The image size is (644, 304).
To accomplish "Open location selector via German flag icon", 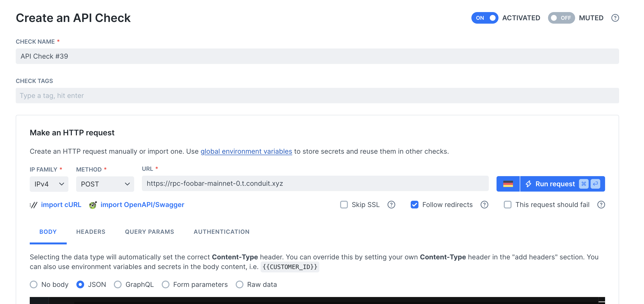I will click(507, 184).
